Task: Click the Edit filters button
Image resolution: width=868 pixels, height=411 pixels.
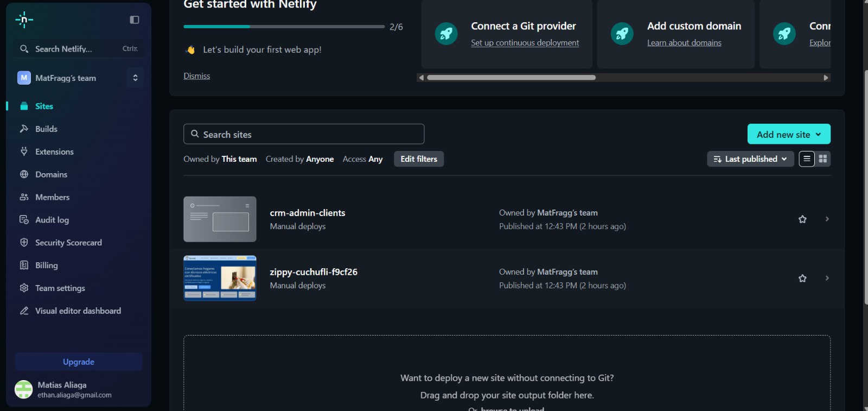Action: tap(419, 159)
